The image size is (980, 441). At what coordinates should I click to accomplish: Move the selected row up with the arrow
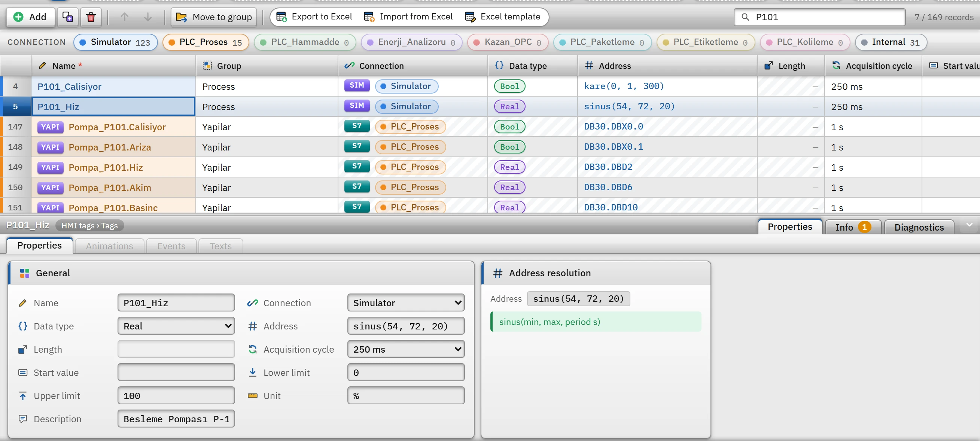(x=124, y=17)
